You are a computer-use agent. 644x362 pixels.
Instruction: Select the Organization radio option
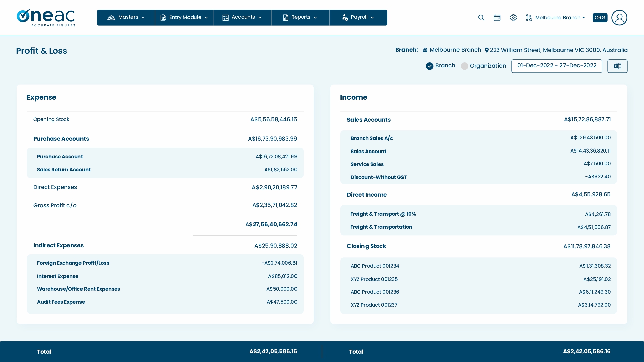click(464, 66)
